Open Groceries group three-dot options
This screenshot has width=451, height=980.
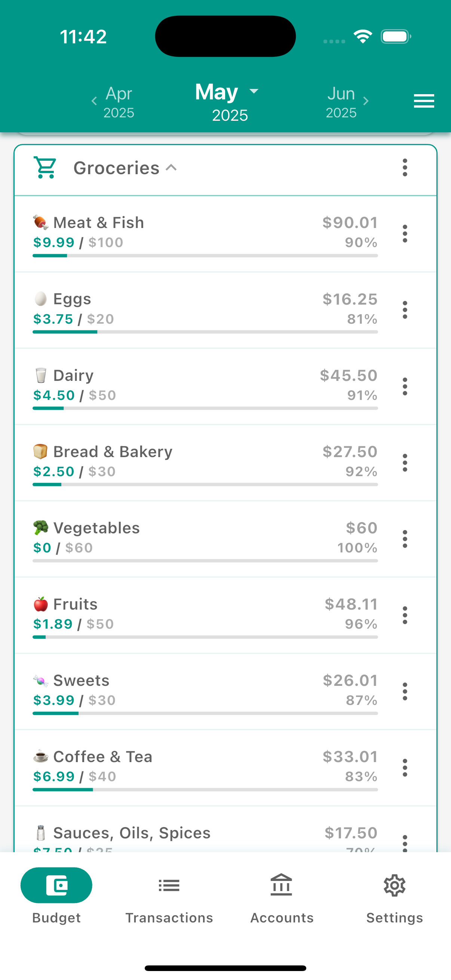[405, 168]
